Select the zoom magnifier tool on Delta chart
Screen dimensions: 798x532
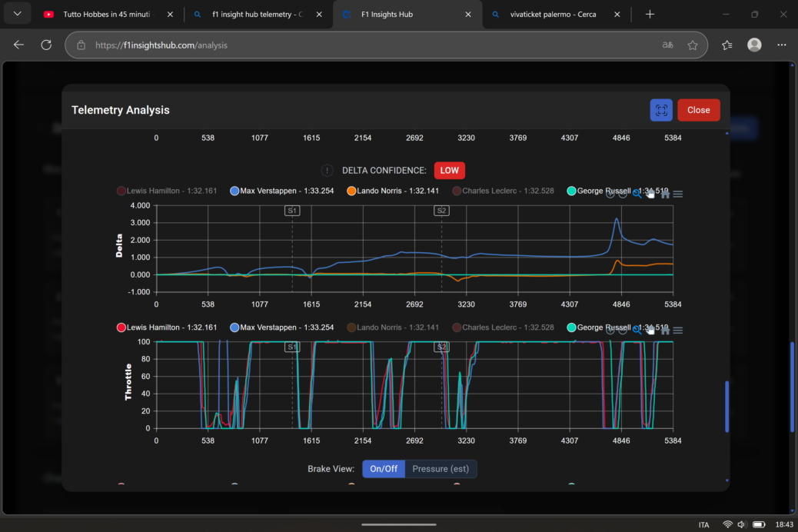click(x=637, y=194)
